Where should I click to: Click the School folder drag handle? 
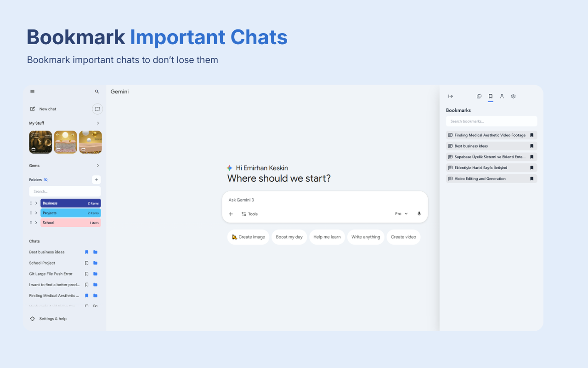coord(31,223)
